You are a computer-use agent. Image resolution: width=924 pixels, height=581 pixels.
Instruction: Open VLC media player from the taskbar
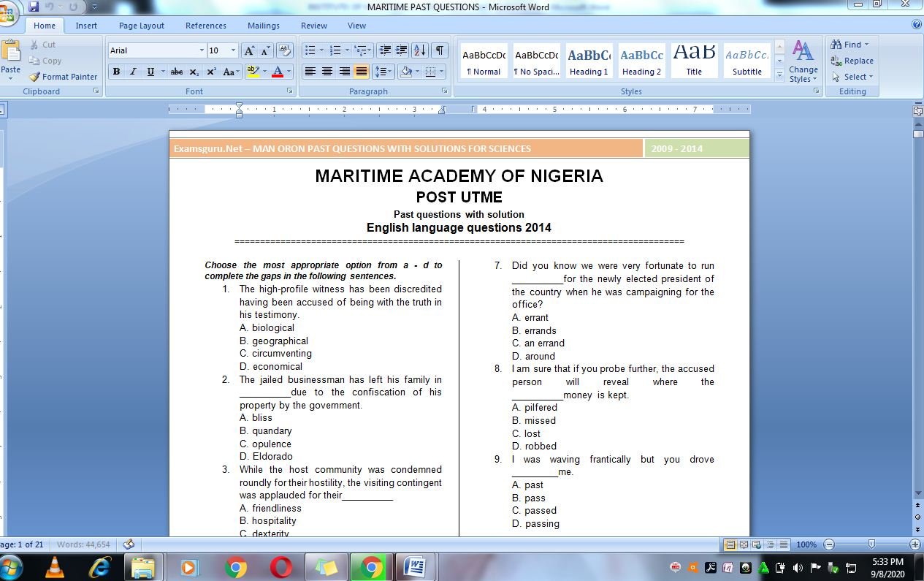pyautogui.click(x=55, y=567)
